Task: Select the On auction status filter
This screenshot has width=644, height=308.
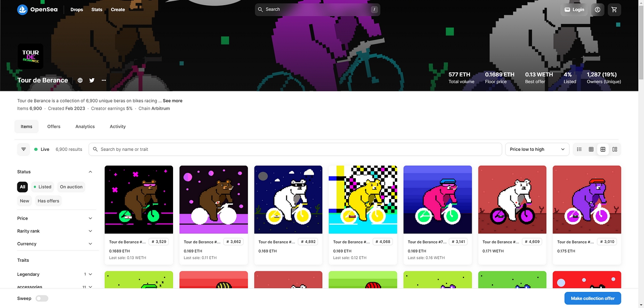Action: pos(71,187)
